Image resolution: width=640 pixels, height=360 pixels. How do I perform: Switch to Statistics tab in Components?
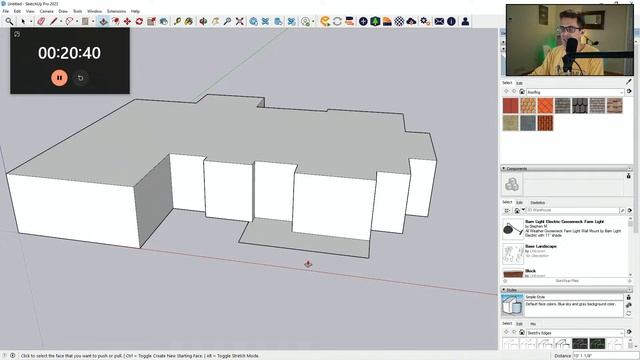click(538, 202)
